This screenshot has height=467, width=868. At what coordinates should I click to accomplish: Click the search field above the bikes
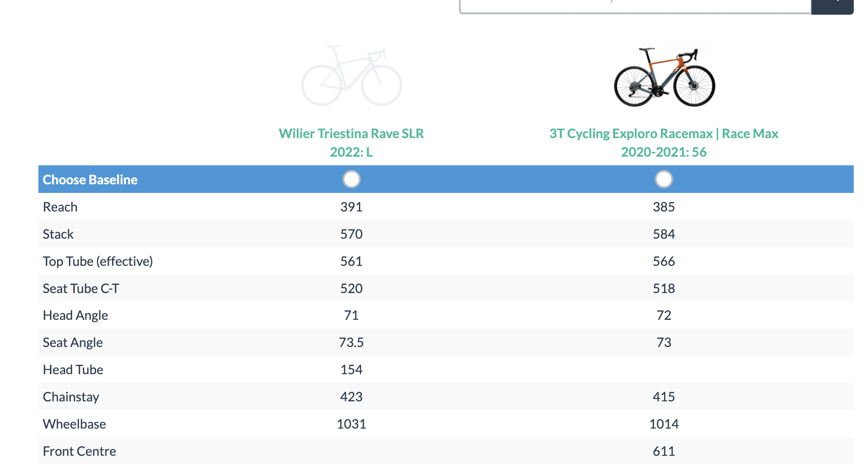pos(634,5)
